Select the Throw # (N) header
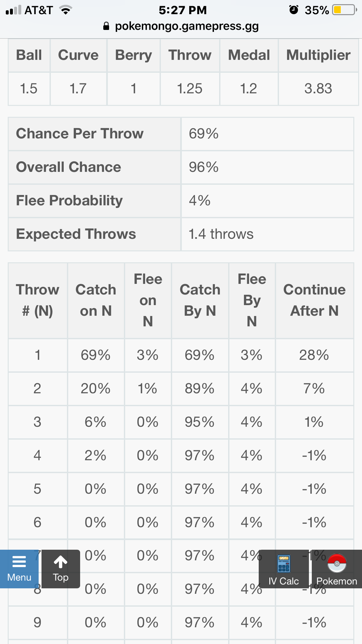Viewport: 362px width, 644px height. tap(38, 300)
